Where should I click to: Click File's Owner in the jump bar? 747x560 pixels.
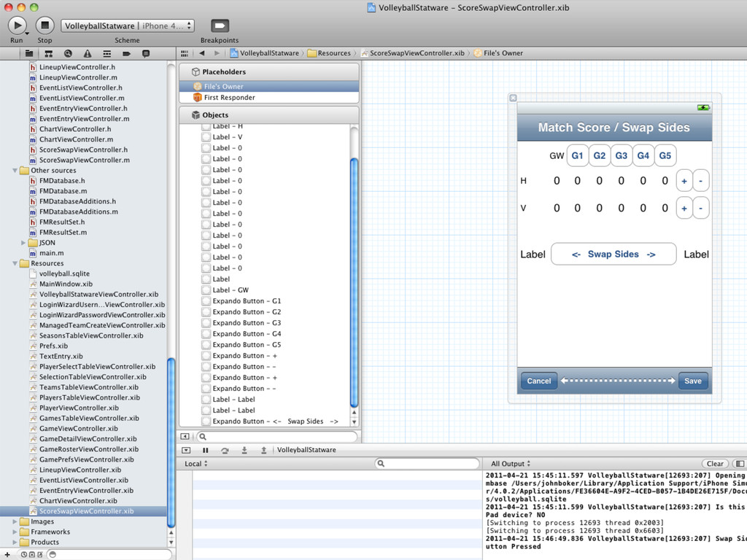pos(498,53)
